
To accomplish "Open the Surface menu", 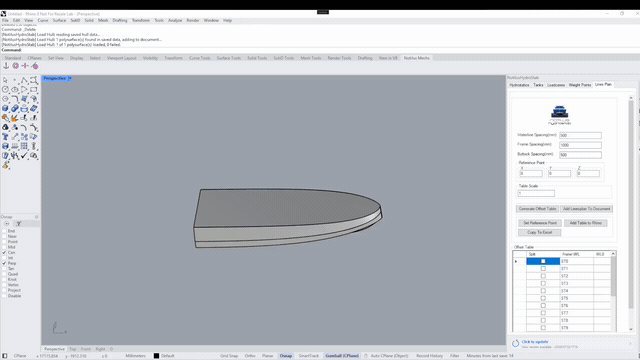I will point(59,20).
